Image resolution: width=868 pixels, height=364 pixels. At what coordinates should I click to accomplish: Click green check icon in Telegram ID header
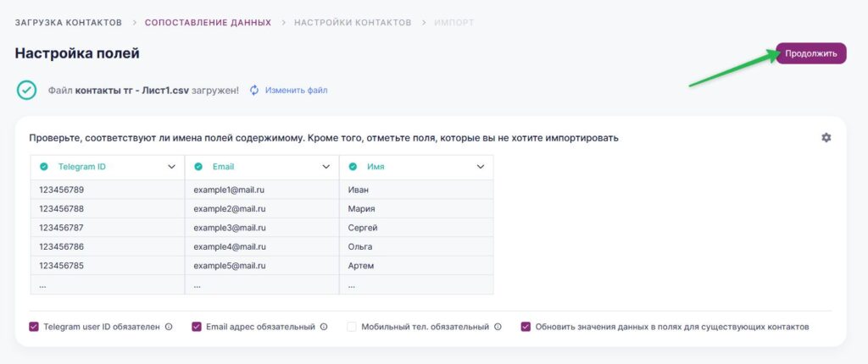coord(44,167)
